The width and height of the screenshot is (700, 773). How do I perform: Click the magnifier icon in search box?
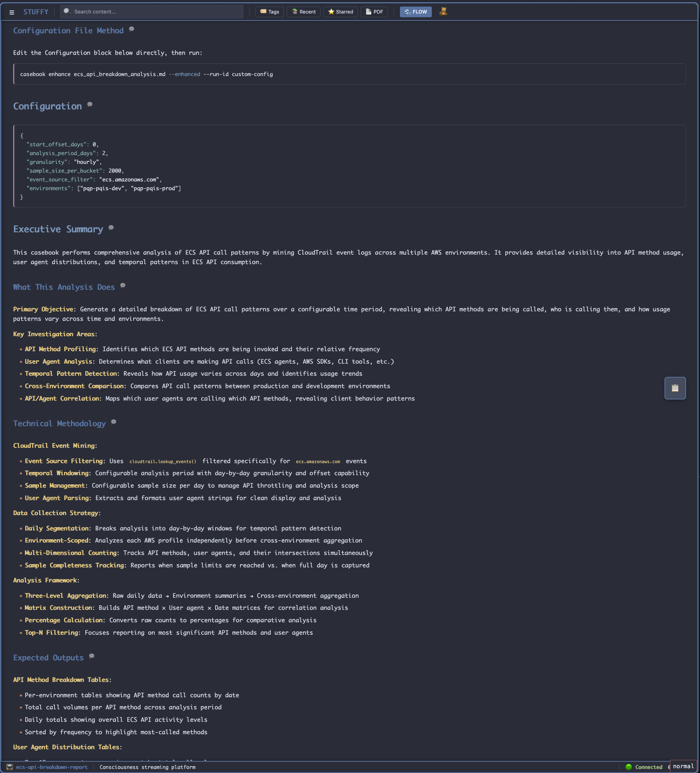coord(67,11)
